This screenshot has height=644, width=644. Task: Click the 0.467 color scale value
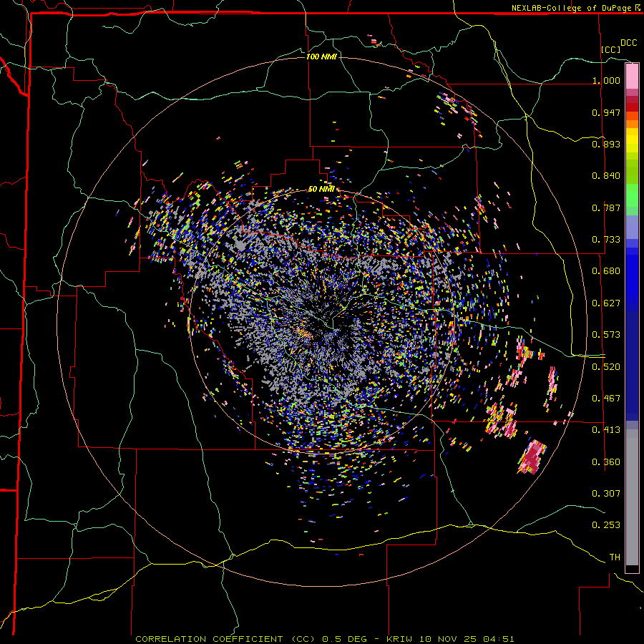tap(606, 399)
